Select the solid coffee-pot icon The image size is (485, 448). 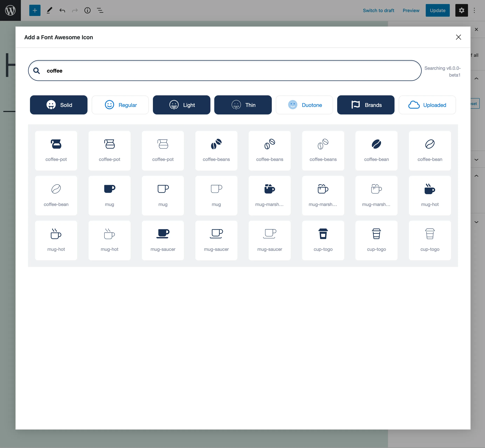click(56, 150)
